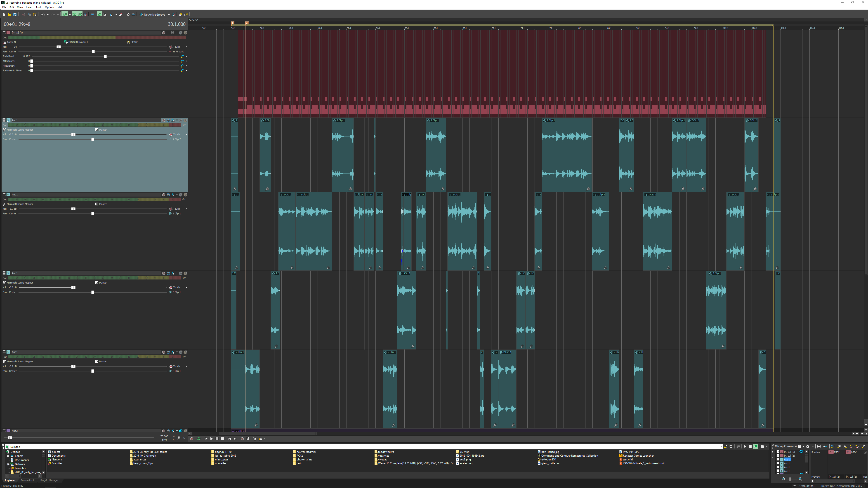Click the Pitch Bend slider handle
Image resolution: width=868 pixels, height=488 pixels.
point(105,56)
